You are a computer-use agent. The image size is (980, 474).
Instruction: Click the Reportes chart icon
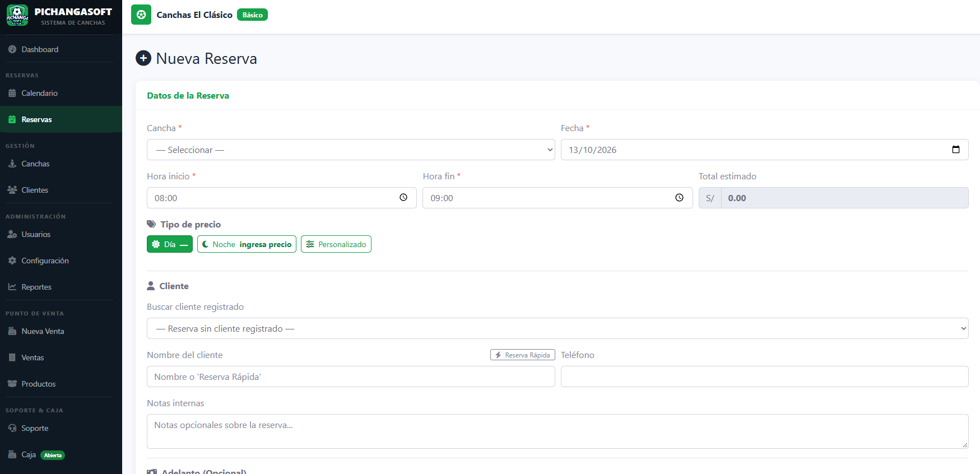click(x=12, y=287)
